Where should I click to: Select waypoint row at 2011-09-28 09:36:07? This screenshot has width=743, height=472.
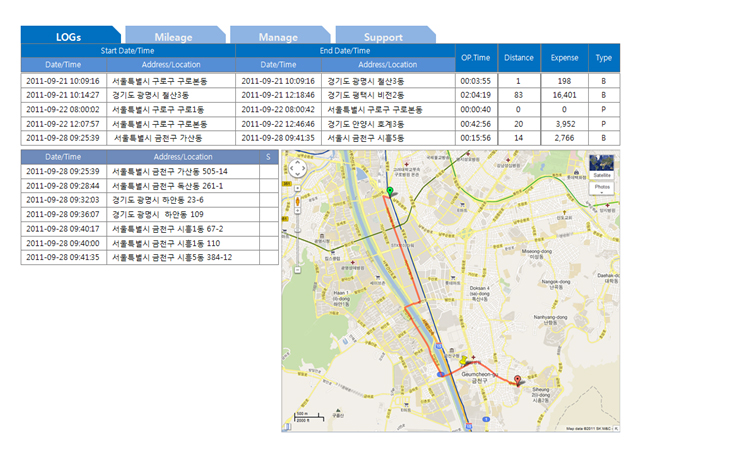(149, 214)
